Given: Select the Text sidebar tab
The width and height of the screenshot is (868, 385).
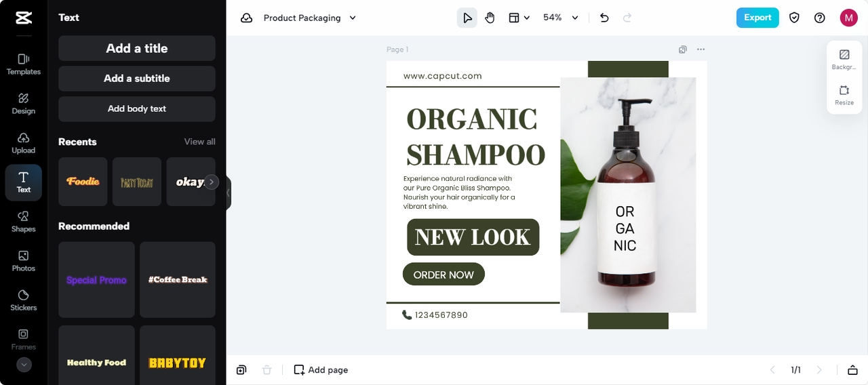Looking at the screenshot, I should 24,182.
